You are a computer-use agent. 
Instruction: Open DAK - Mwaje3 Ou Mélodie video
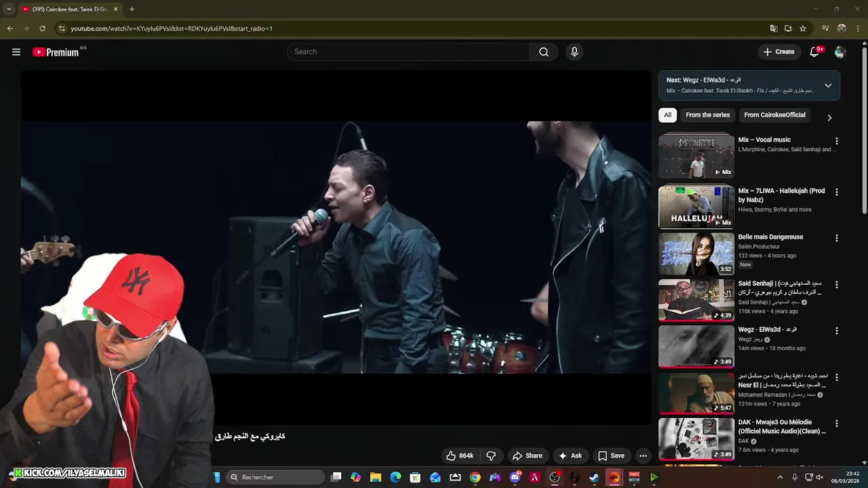pyautogui.click(x=696, y=439)
